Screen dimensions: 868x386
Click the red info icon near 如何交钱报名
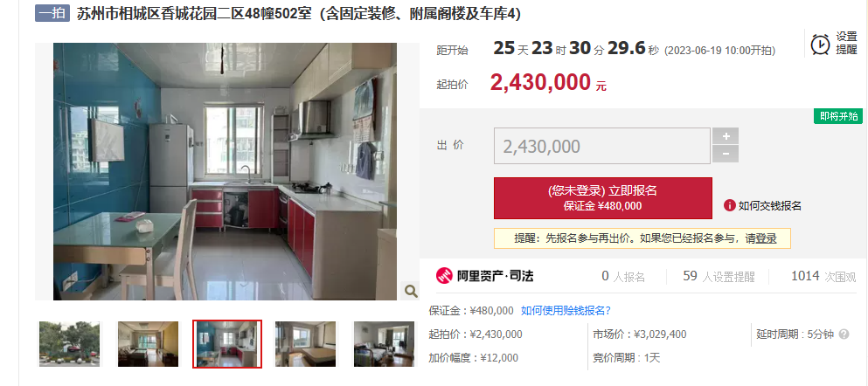[729, 206]
